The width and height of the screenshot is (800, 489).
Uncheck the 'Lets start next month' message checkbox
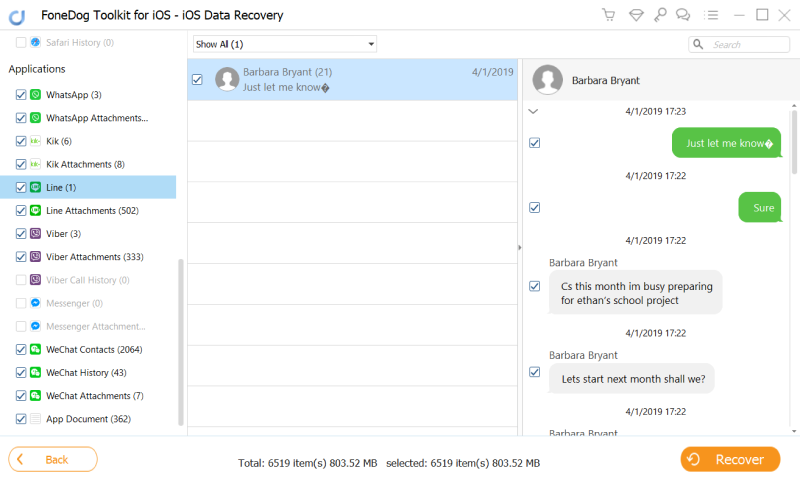(535, 372)
